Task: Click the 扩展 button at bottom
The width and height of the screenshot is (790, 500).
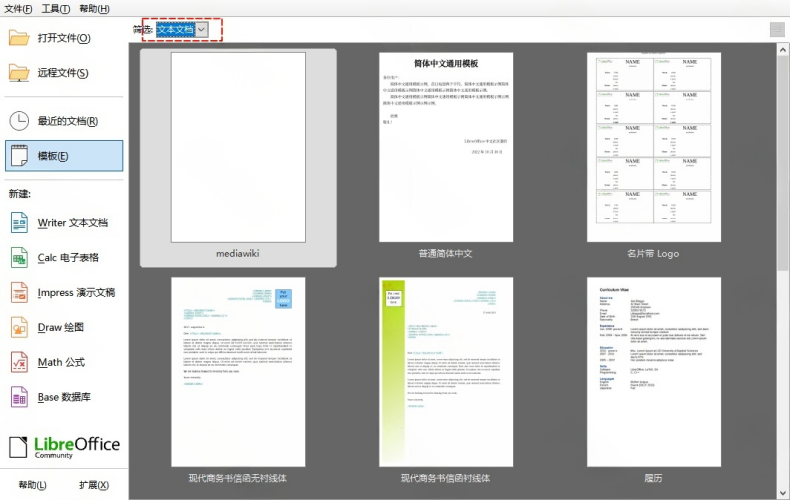Action: [94, 486]
